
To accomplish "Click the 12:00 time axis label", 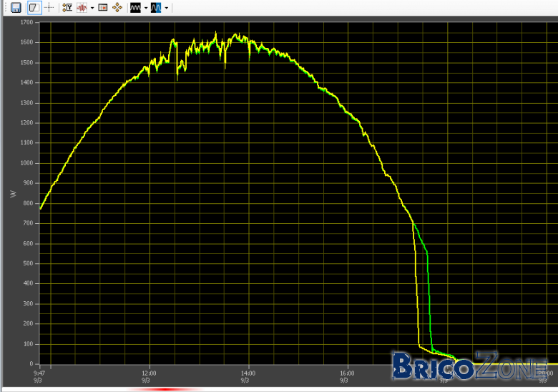I will pyautogui.click(x=149, y=373).
